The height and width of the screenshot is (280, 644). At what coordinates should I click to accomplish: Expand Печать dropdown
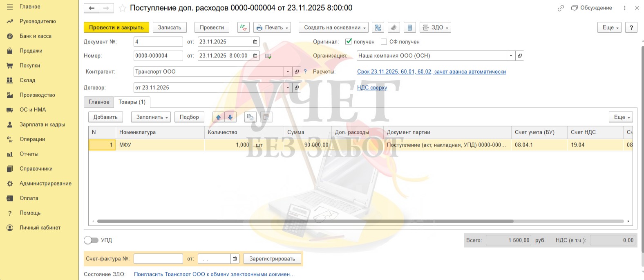(x=272, y=27)
